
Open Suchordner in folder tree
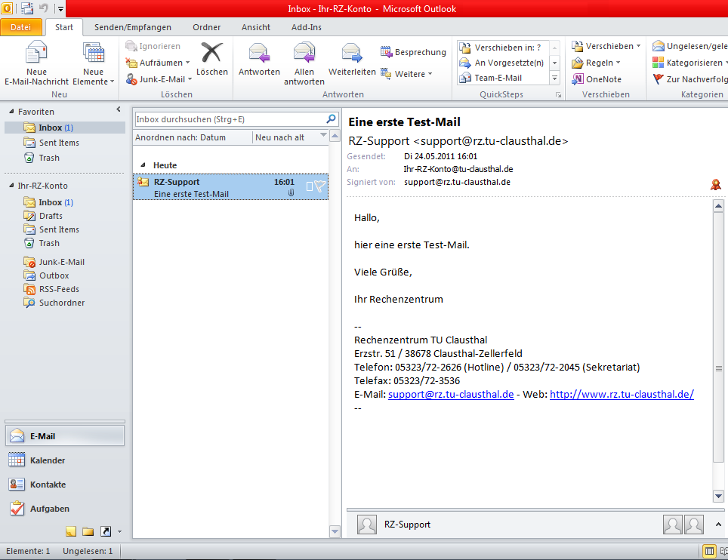[62, 303]
